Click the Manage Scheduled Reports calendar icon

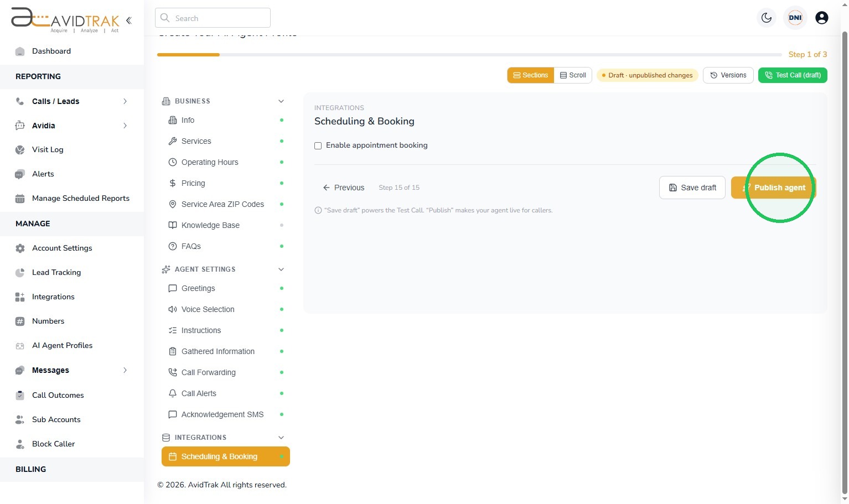point(20,199)
